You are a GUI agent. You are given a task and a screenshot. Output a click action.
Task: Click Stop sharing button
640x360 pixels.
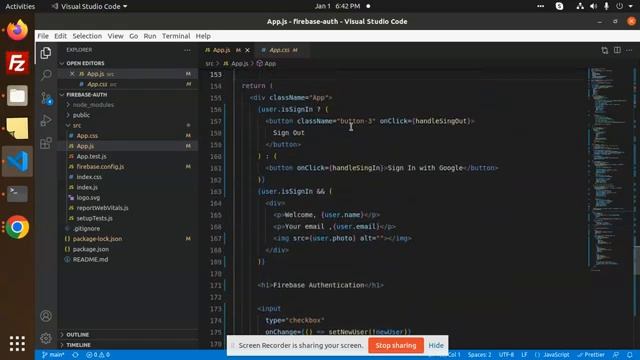[396, 345]
